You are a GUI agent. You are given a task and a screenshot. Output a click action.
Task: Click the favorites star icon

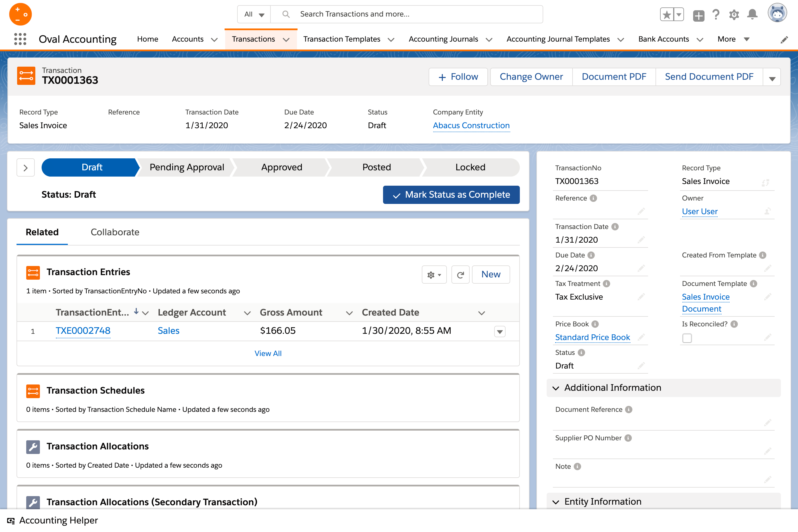coord(666,15)
